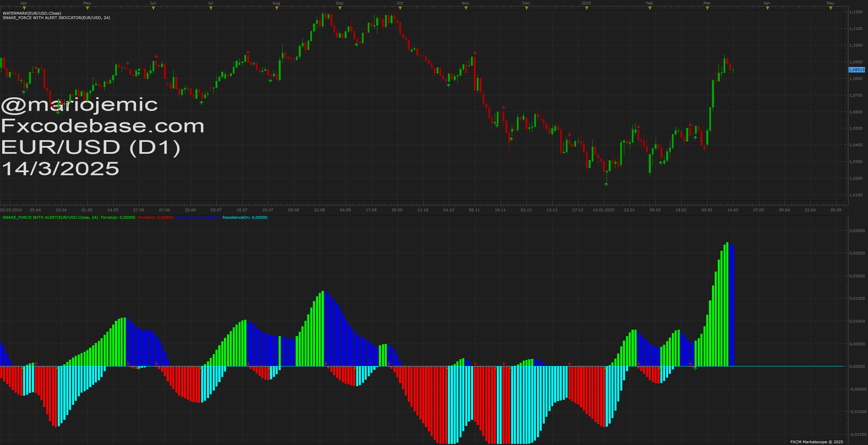868x445 pixels.
Task: Select the WATERMARK(EUR/USD.Close) indicator label
Action: click(x=32, y=13)
